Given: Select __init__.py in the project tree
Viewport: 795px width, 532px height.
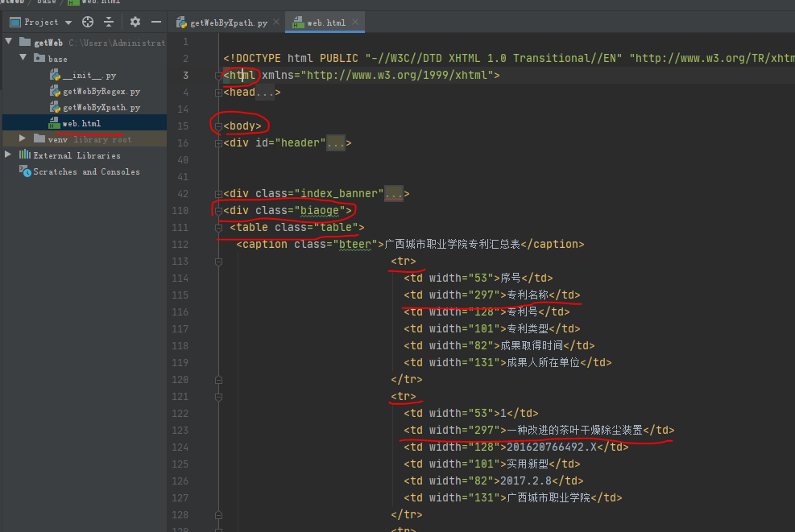Looking at the screenshot, I should pos(89,75).
